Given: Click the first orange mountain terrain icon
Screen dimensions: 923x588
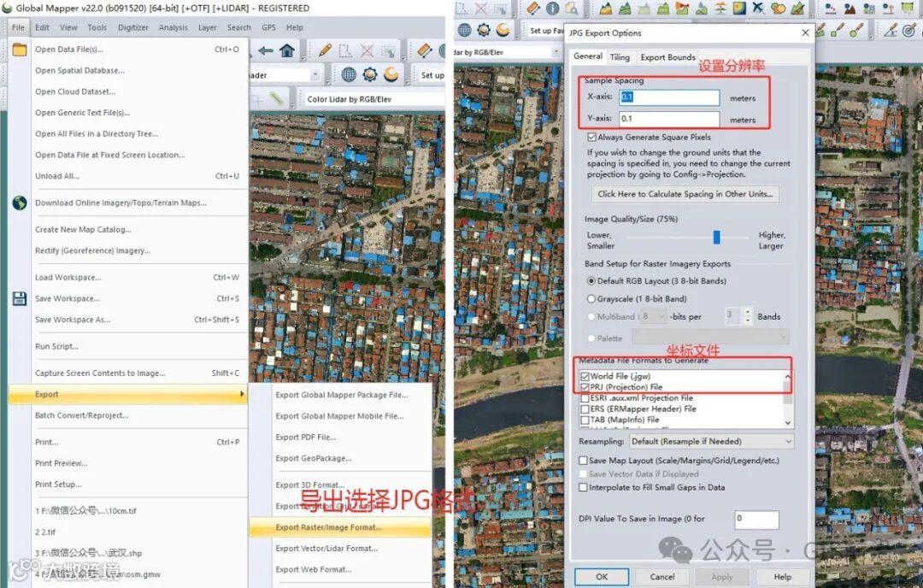Looking at the screenshot, I should [x=606, y=9].
